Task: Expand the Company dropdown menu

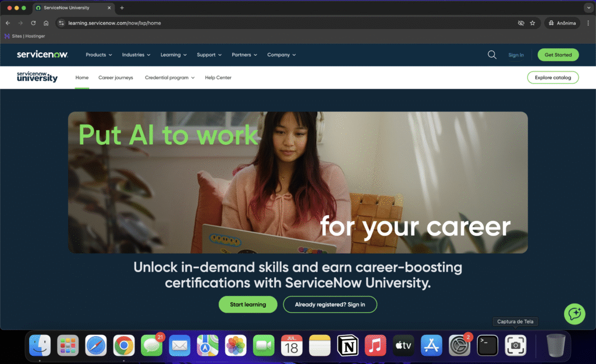Action: 281,55
